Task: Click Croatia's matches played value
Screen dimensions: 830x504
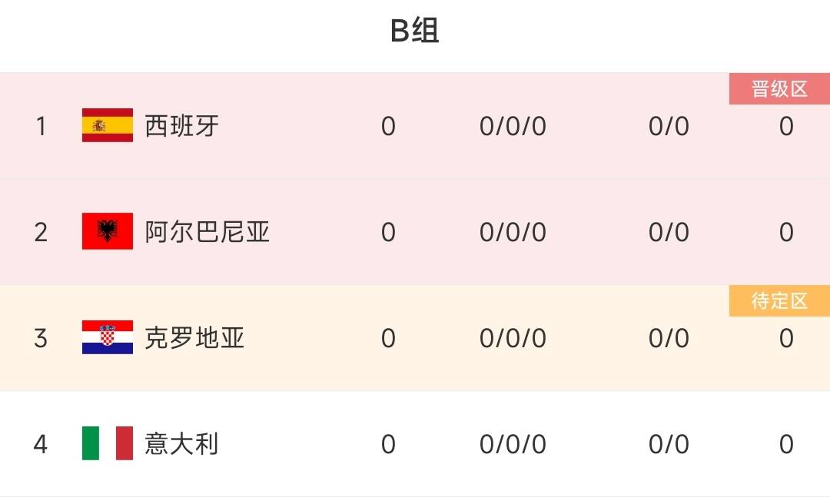Action: tap(388, 338)
